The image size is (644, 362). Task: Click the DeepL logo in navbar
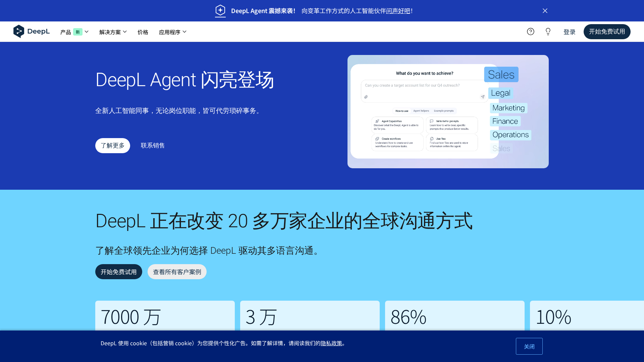point(32,32)
